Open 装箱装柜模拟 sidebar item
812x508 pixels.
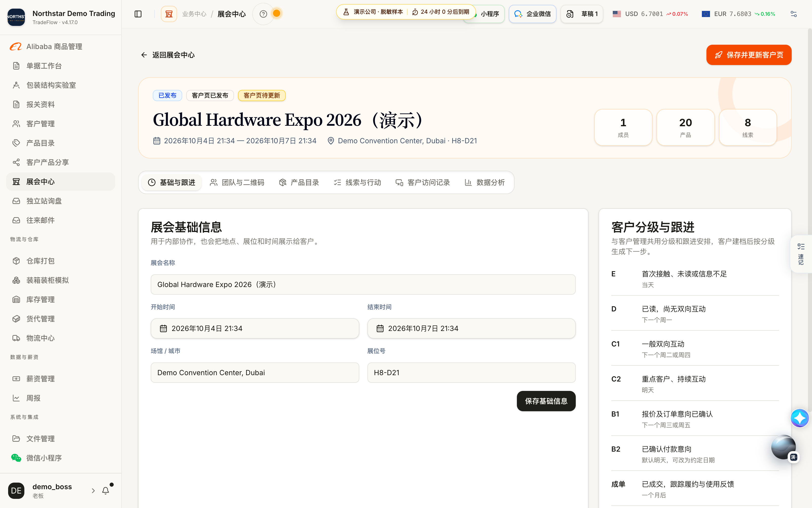[61, 280]
